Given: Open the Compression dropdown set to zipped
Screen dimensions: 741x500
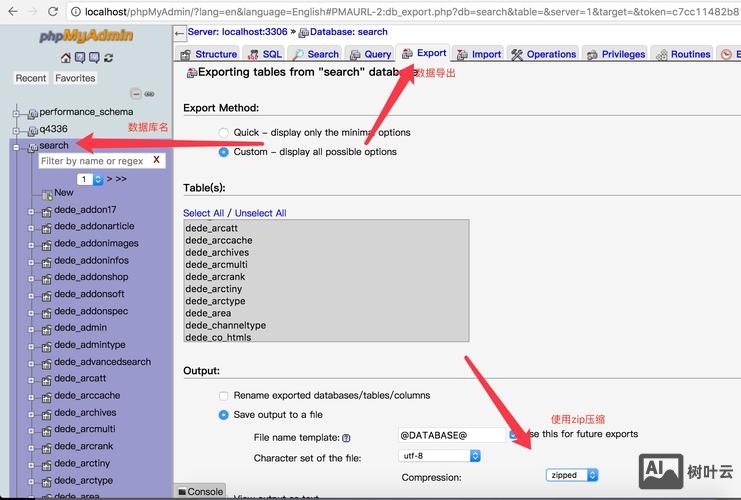Looking at the screenshot, I should coord(572,475).
